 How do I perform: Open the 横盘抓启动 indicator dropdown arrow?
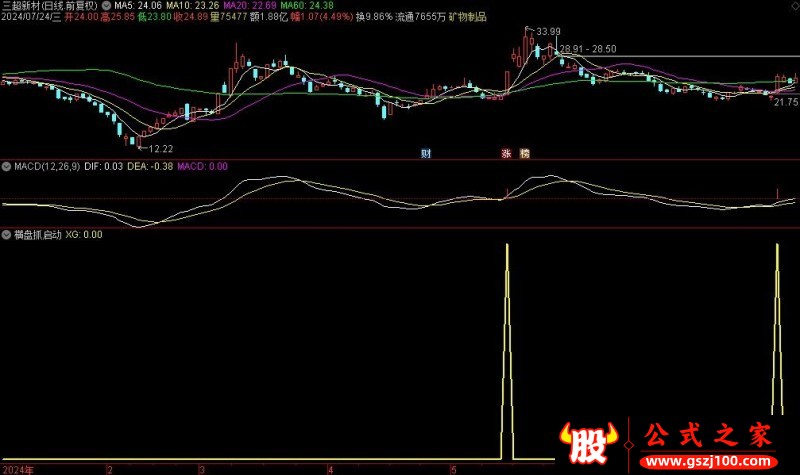coord(6,235)
